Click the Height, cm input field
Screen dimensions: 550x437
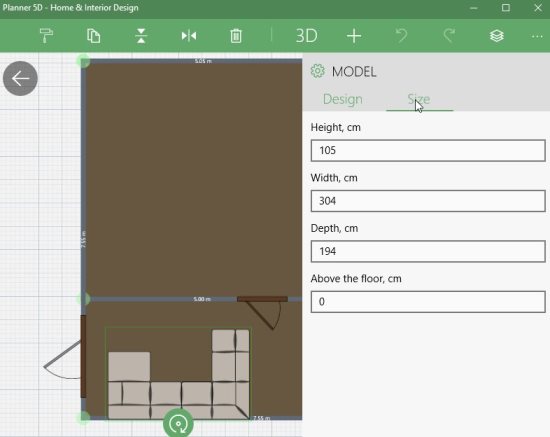point(428,150)
